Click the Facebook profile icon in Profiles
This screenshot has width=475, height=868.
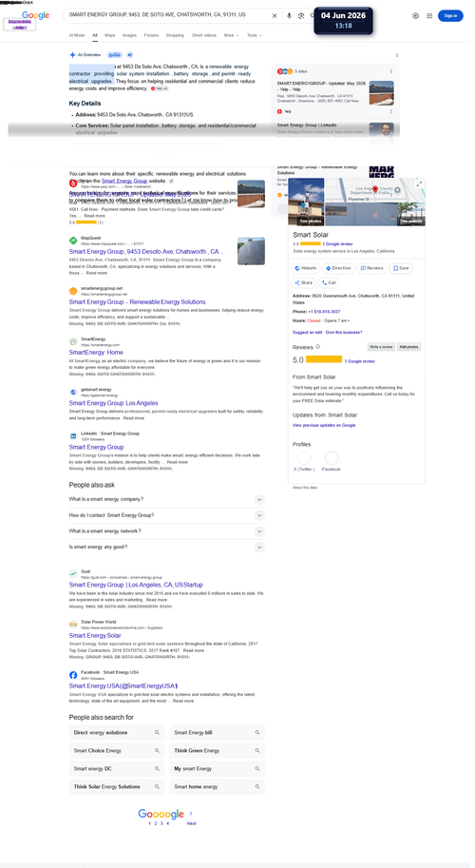(x=332, y=458)
